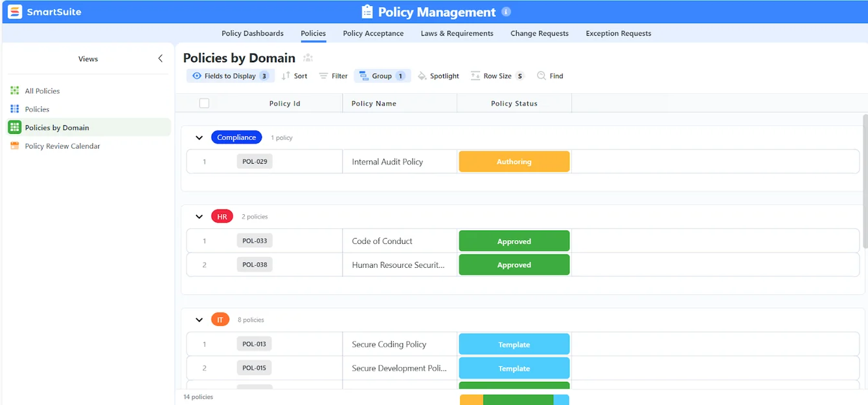
Task: Open the Row Size selector
Action: click(497, 76)
